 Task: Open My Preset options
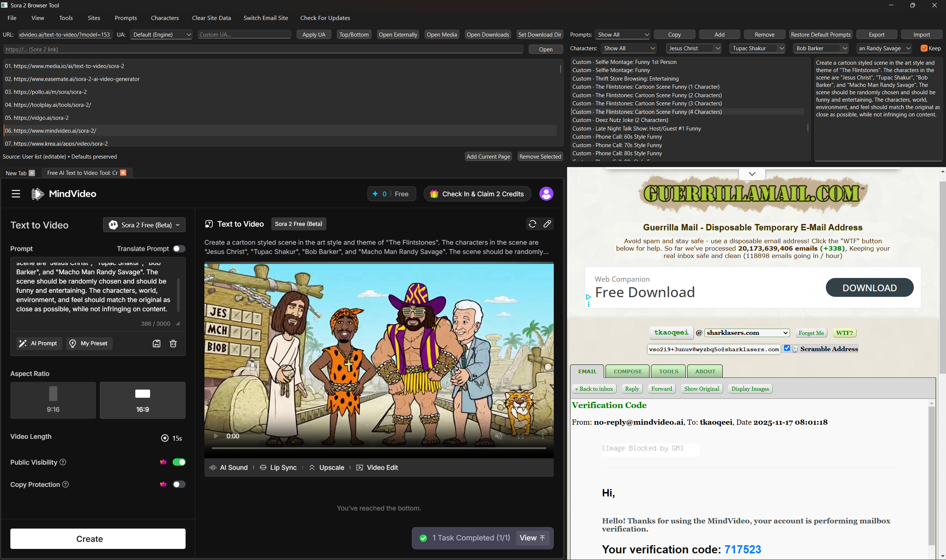tap(89, 343)
